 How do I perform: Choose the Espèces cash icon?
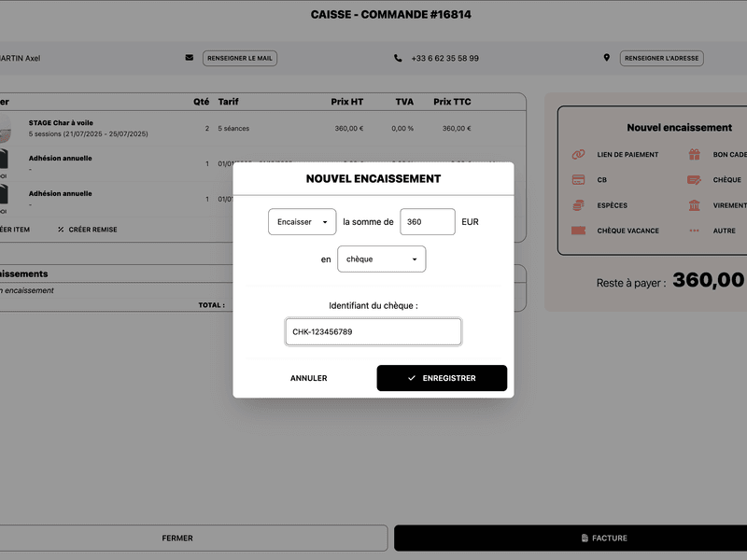(x=578, y=205)
